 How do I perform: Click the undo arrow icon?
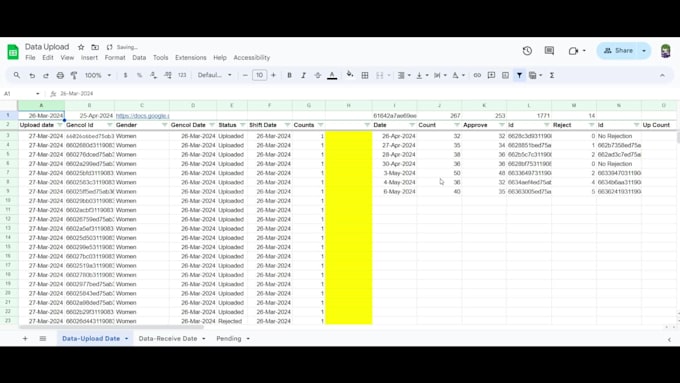(32, 75)
